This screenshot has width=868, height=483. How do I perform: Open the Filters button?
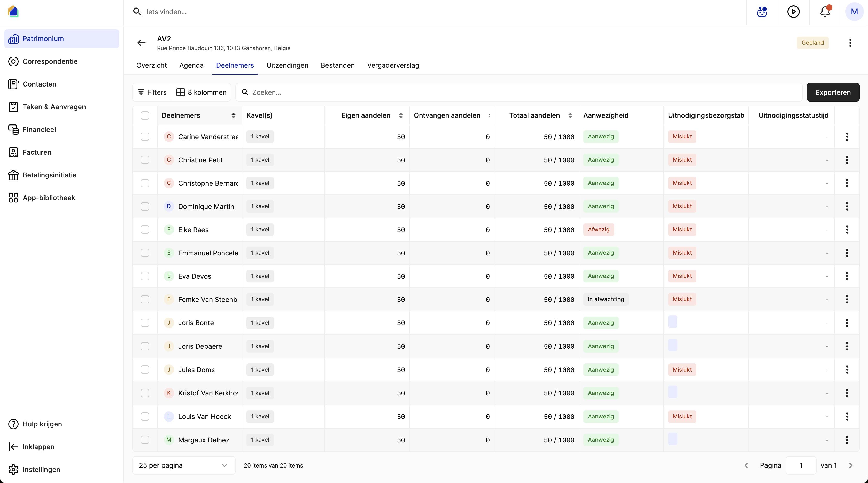coord(152,92)
